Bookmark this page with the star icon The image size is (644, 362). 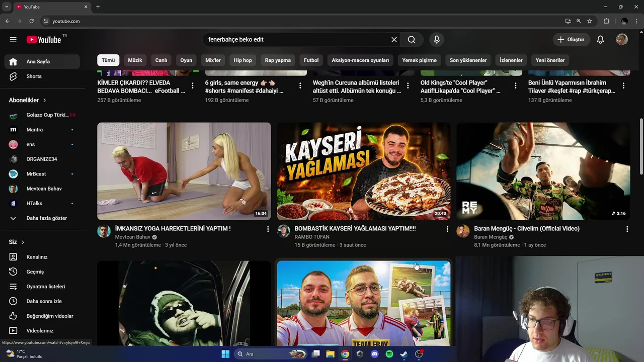coord(590,21)
